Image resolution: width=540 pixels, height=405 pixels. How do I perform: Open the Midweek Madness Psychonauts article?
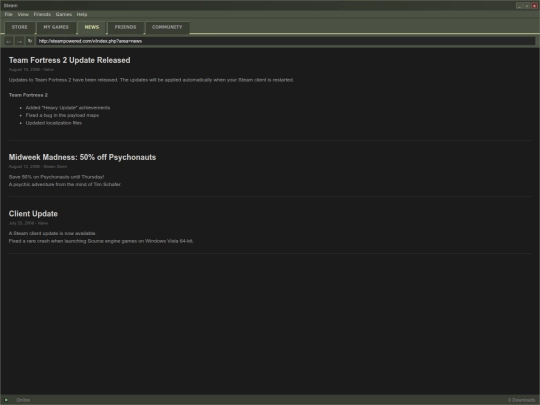pos(82,157)
